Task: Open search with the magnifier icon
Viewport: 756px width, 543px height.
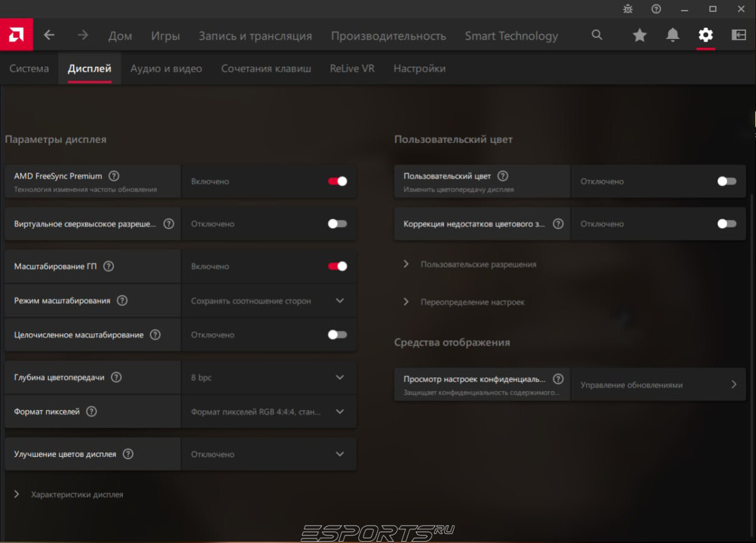Action: [597, 35]
